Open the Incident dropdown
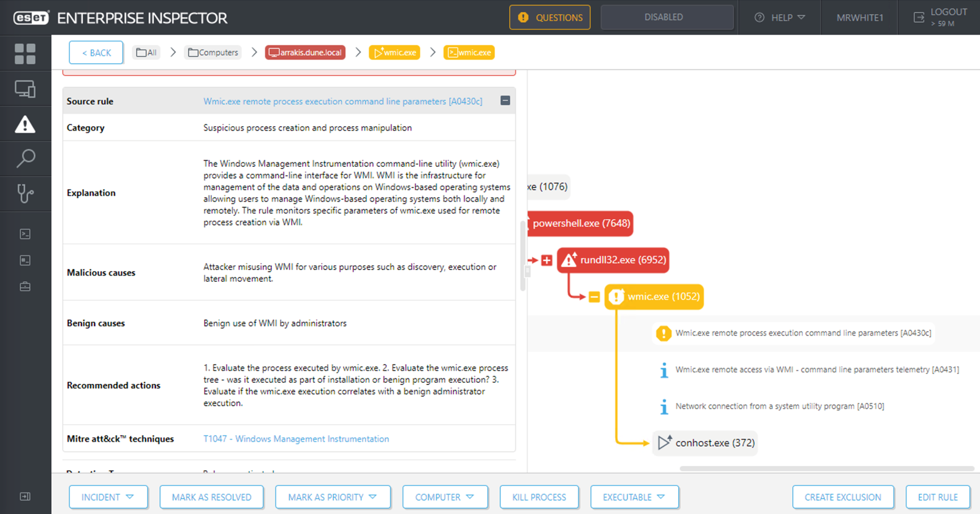 tap(108, 497)
